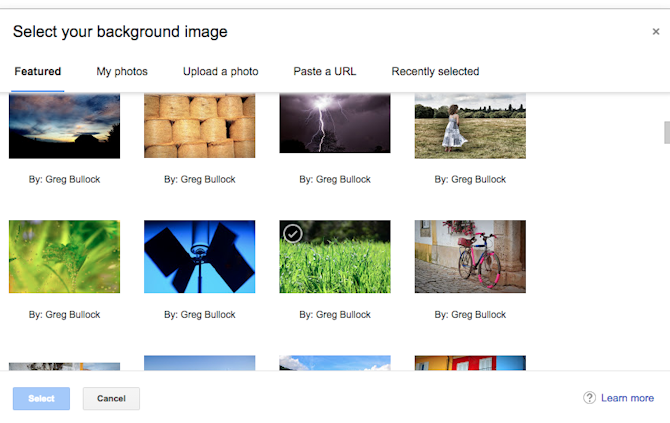Switch to the Featured tab
Viewport: 670px width, 423px height.
tap(38, 72)
